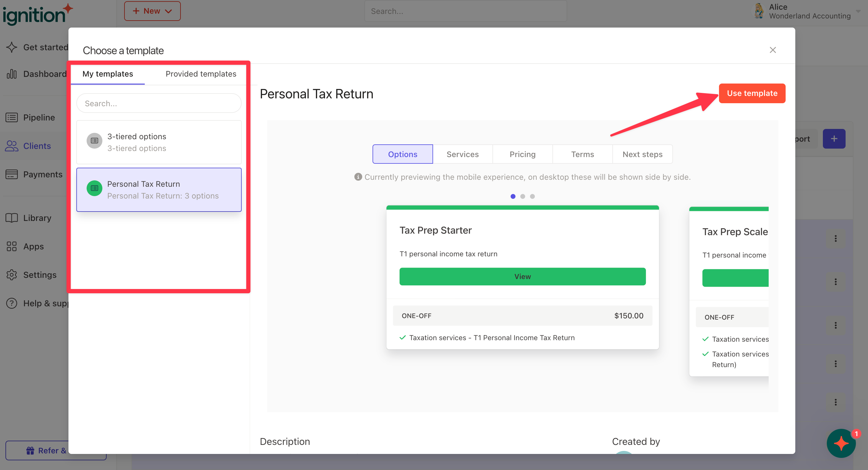Open Help & support question icon
868x470 pixels.
pos(12,303)
